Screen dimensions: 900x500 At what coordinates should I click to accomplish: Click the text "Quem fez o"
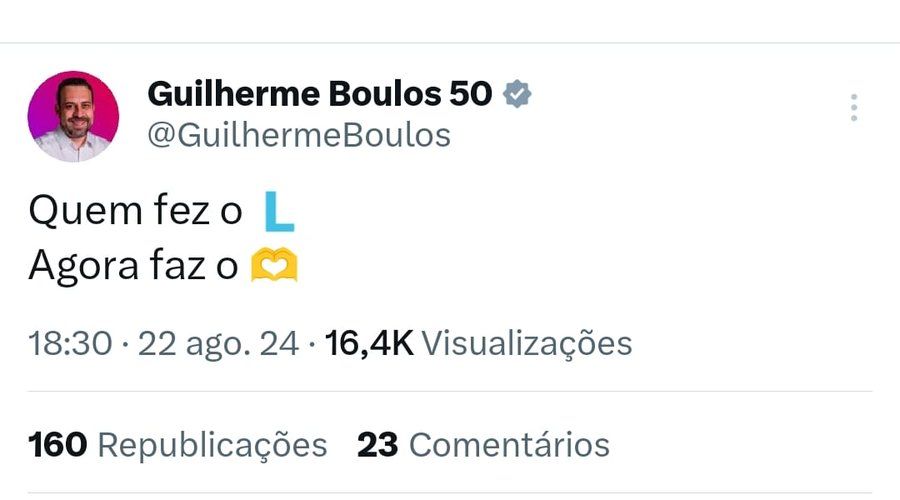(135, 211)
